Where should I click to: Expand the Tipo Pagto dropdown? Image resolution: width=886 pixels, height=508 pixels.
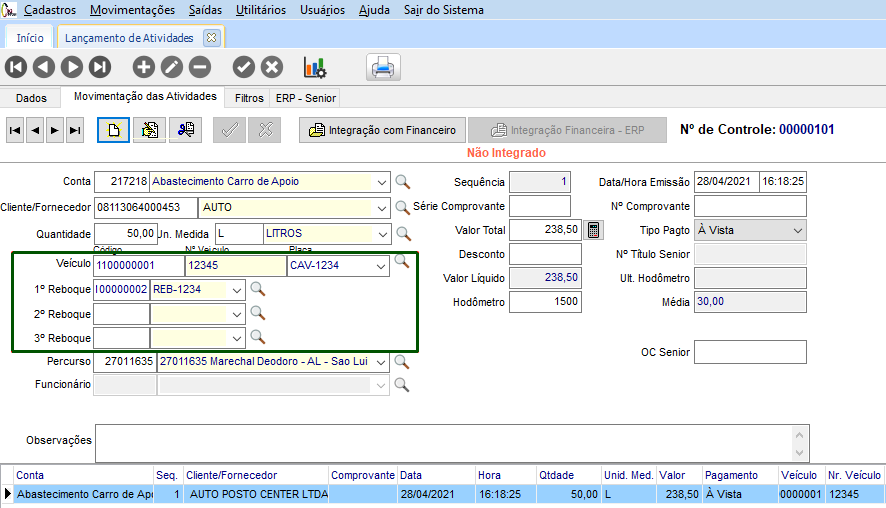(x=797, y=230)
